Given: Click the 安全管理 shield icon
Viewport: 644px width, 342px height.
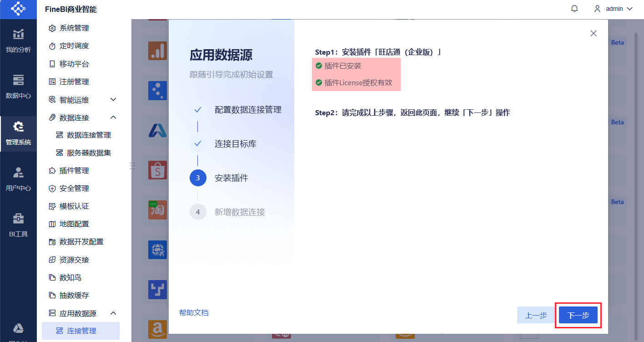Looking at the screenshot, I should coord(52,189).
